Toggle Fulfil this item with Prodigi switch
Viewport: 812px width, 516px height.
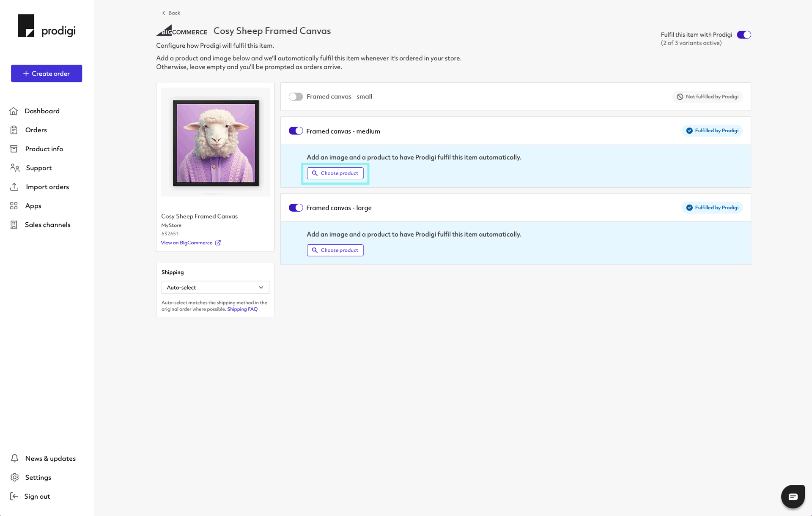744,34
